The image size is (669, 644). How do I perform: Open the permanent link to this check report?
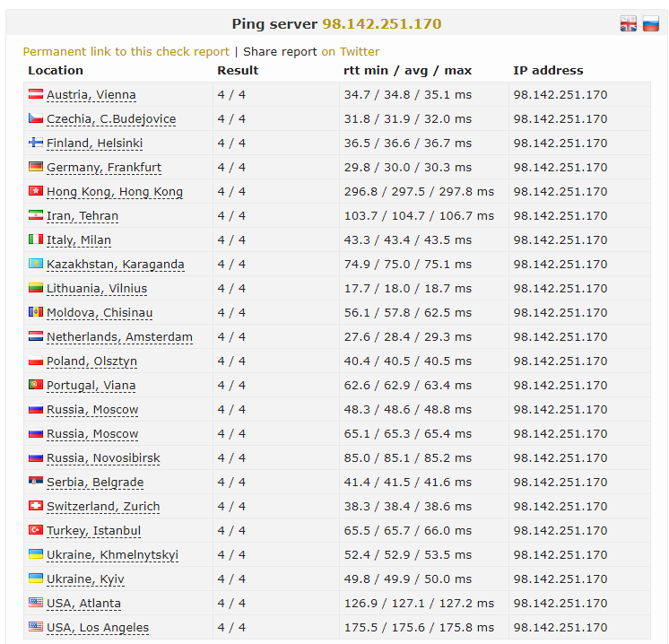[x=126, y=51]
